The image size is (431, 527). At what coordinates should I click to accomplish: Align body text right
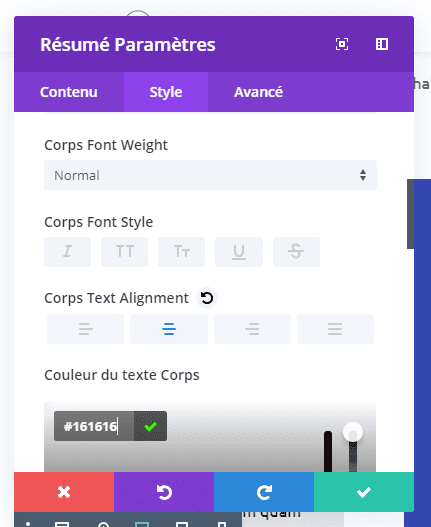[252, 329]
